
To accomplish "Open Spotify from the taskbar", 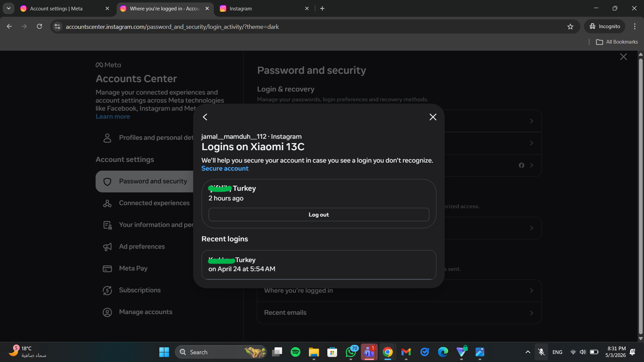I will click(x=296, y=352).
